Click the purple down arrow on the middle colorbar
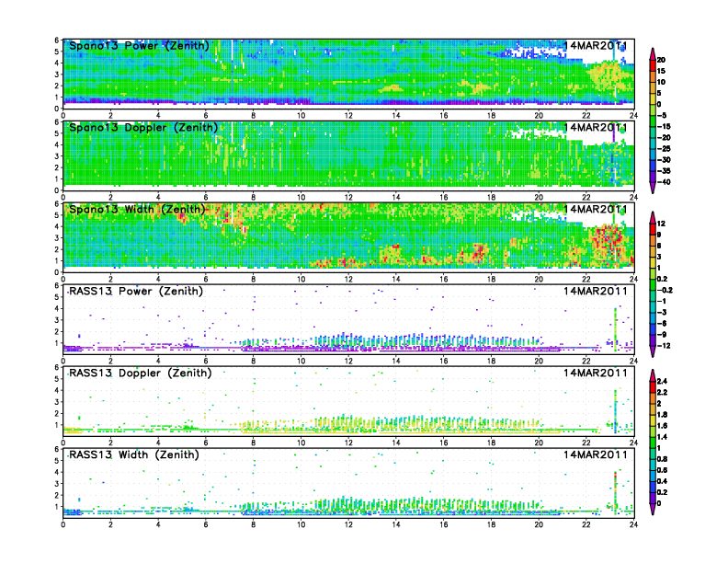This screenshot has width=728, height=563. (653, 352)
